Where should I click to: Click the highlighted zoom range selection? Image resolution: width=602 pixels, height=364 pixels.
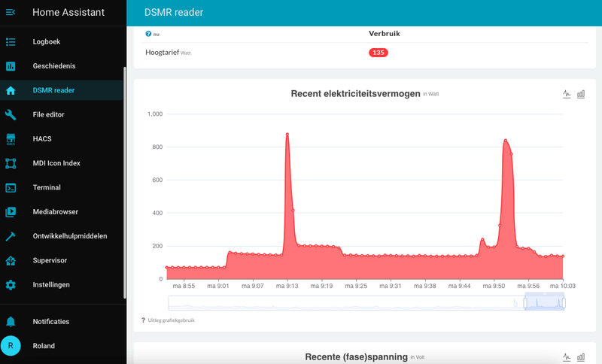point(544,302)
